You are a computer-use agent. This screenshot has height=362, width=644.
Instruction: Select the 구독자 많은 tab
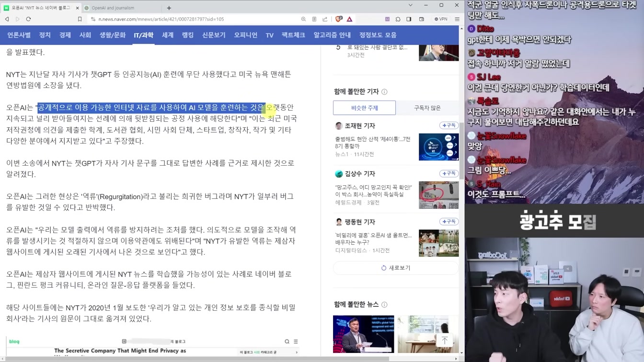[427, 108]
